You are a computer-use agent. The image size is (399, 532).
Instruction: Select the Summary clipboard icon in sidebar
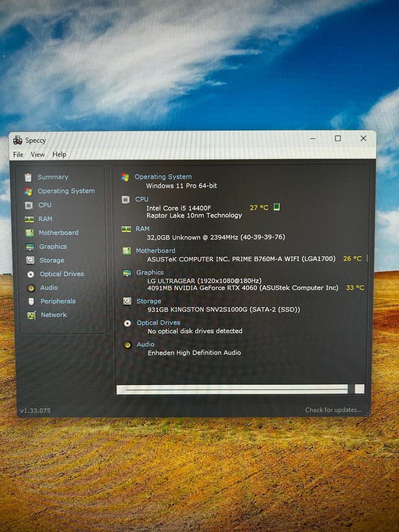tap(28, 177)
